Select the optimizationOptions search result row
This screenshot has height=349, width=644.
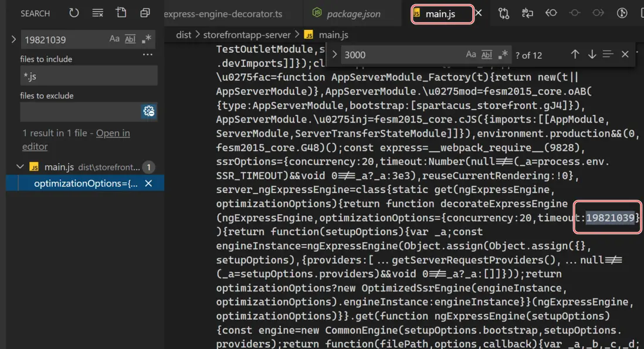pyautogui.click(x=85, y=183)
